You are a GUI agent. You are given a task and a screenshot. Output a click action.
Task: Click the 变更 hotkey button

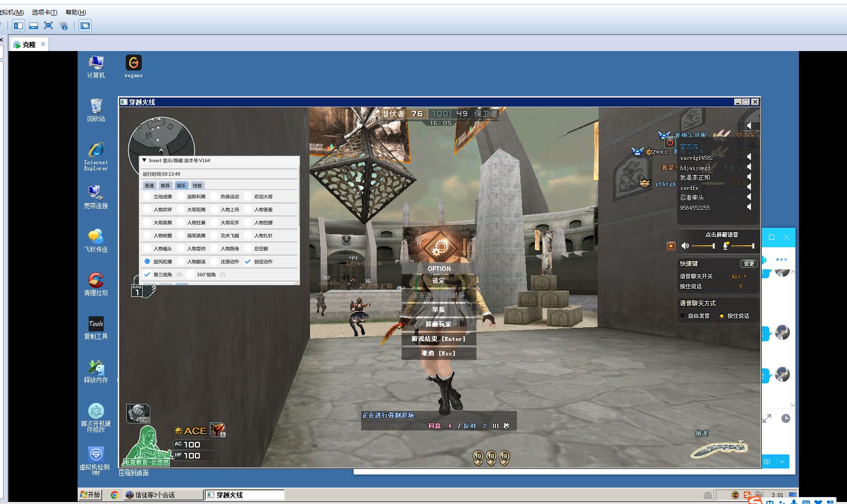click(x=749, y=264)
